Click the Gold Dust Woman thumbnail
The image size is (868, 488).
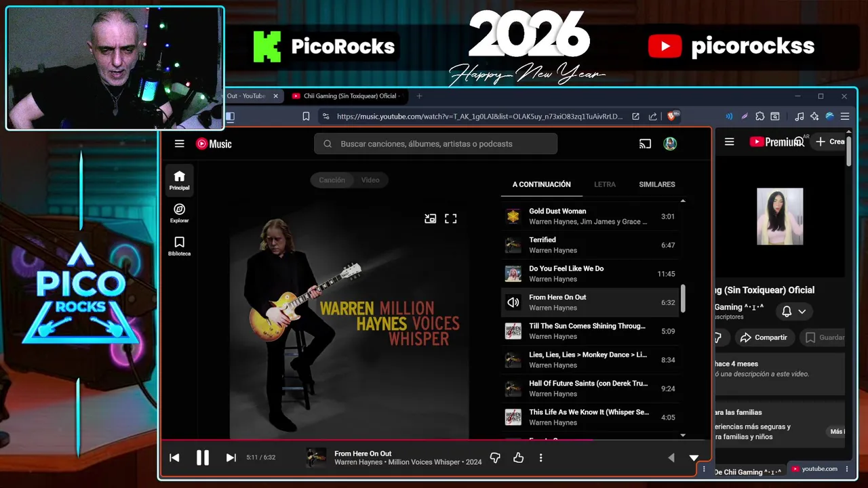click(x=513, y=217)
